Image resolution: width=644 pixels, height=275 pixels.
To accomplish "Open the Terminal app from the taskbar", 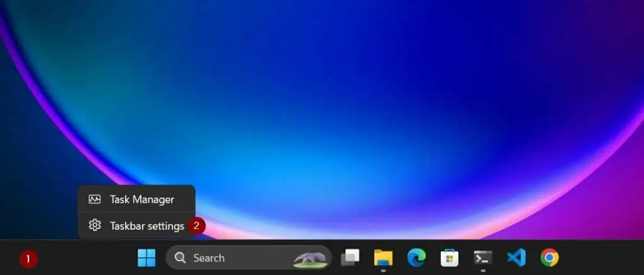I will pyautogui.click(x=483, y=258).
